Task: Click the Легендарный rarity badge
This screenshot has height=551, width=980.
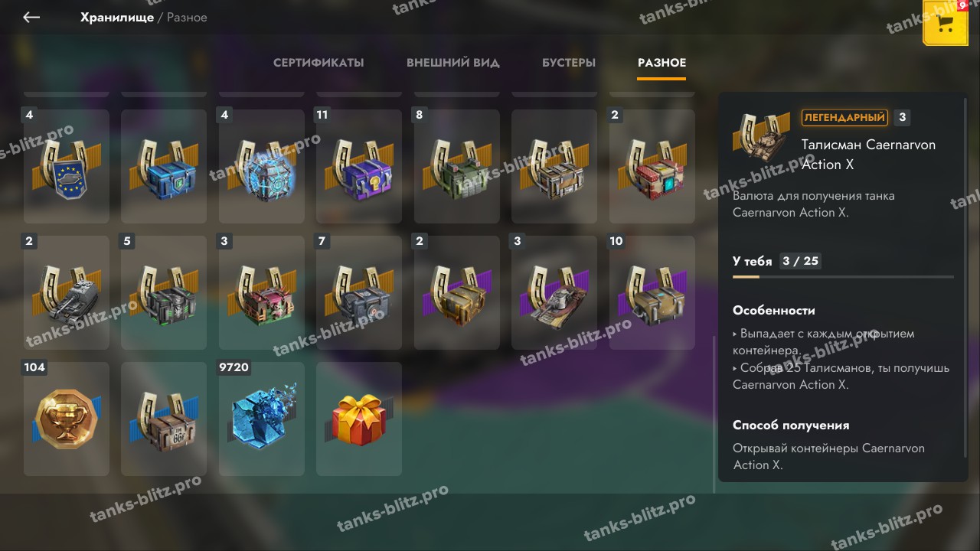Action: pyautogui.click(x=844, y=117)
